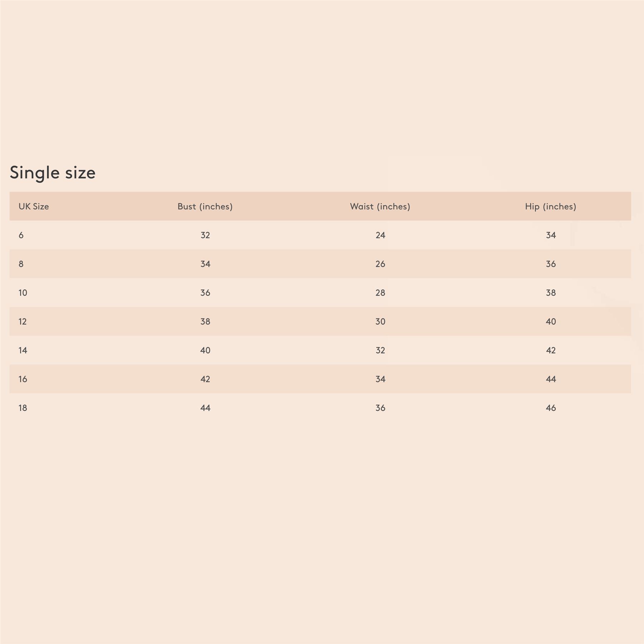
Task: Select the UK size 8 row label
Action: tap(21, 264)
